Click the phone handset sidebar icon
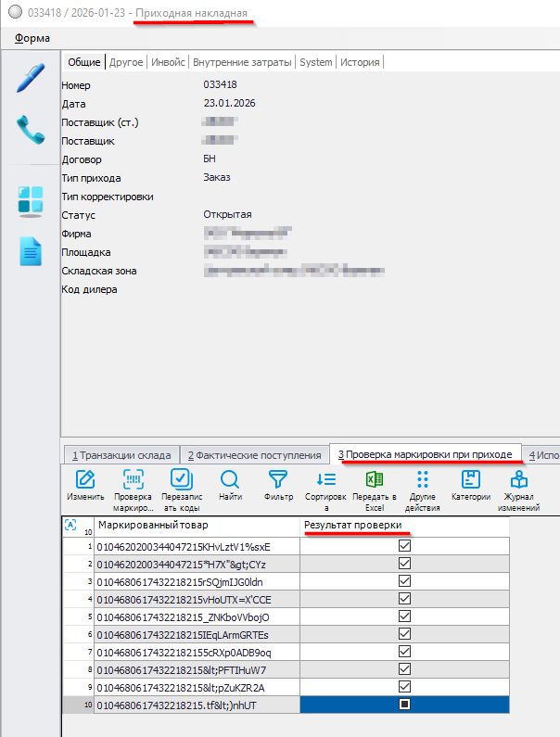This screenshot has height=737, width=560. point(31,131)
